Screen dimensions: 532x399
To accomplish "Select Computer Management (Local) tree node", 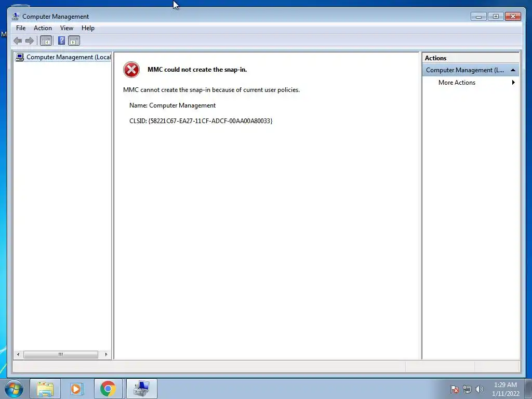I will pos(63,57).
